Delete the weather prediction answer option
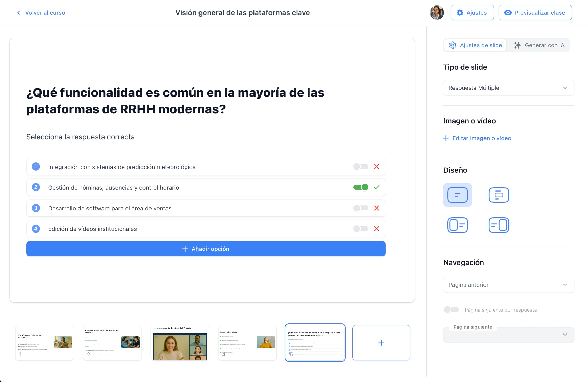The height and width of the screenshot is (382, 588). [x=377, y=166]
